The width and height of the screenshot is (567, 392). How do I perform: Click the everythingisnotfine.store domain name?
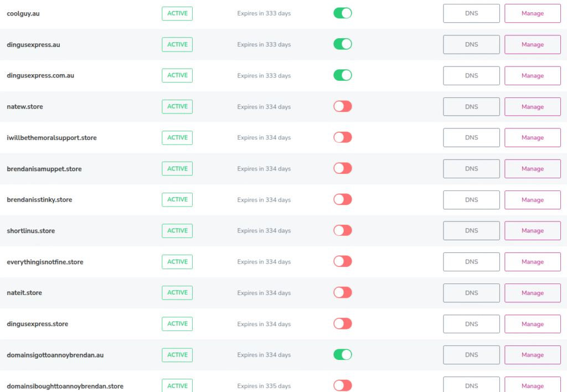(45, 262)
